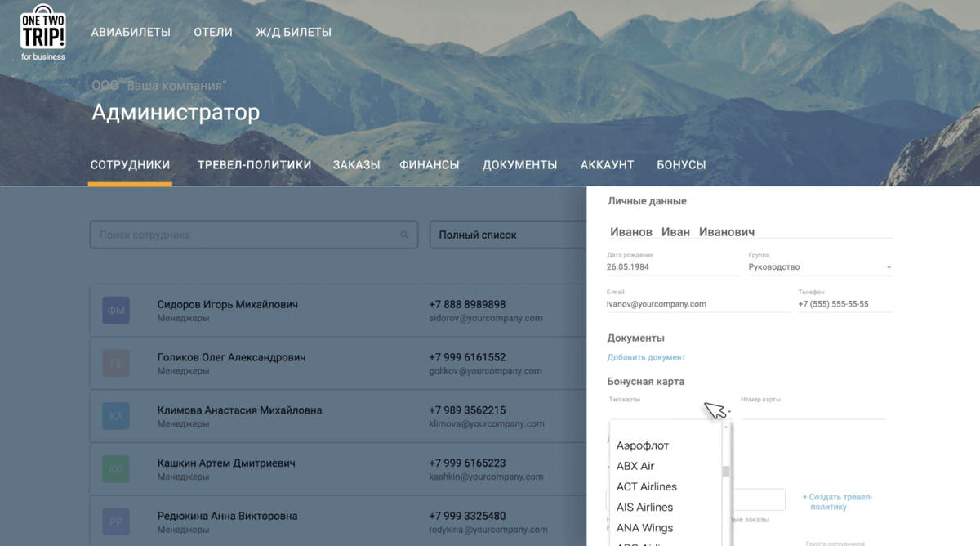This screenshot has height=546, width=980.
Task: Click phone number +7 999 3325480
Action: (467, 516)
